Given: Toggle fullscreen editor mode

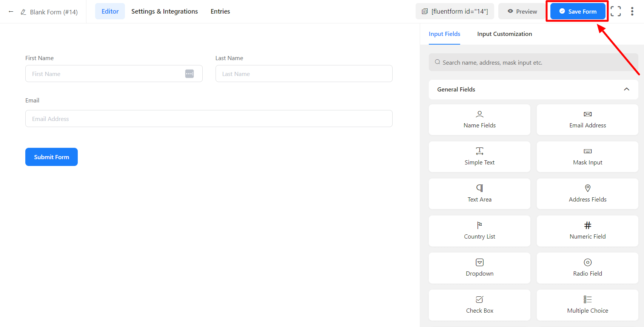Looking at the screenshot, I should 615,11.
